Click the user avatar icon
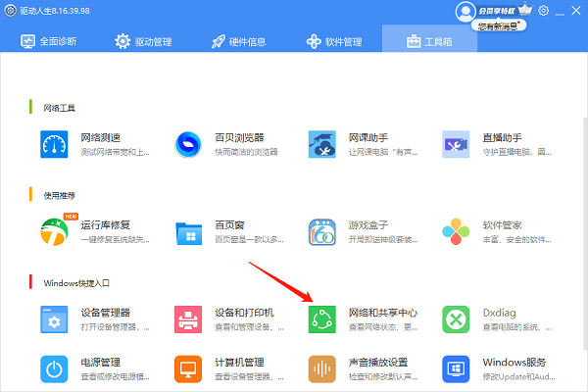The image size is (588, 392). click(465, 12)
